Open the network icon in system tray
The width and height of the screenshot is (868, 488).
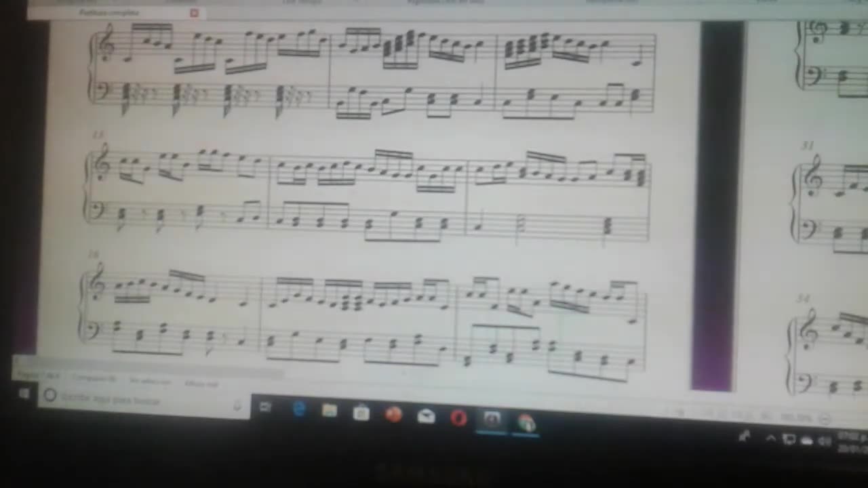pyautogui.click(x=790, y=439)
